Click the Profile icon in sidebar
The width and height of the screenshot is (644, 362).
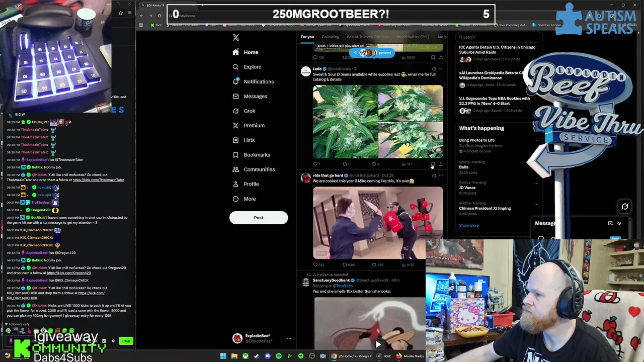[x=235, y=184]
